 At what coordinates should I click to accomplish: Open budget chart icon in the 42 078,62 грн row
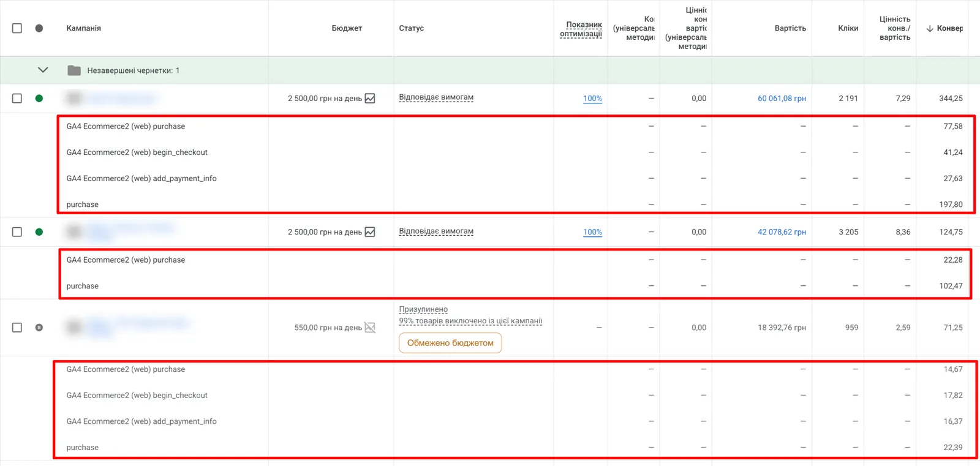370,232
